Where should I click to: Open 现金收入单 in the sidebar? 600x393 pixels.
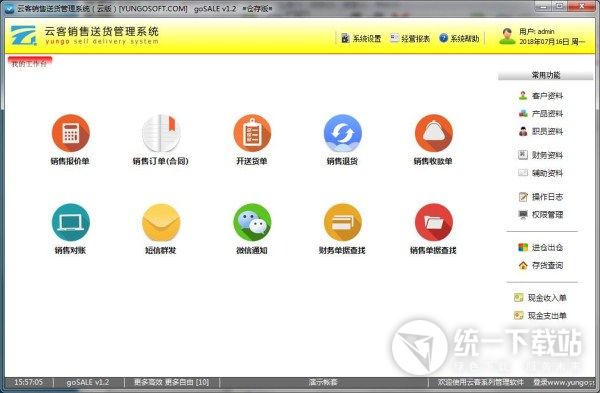point(540,298)
